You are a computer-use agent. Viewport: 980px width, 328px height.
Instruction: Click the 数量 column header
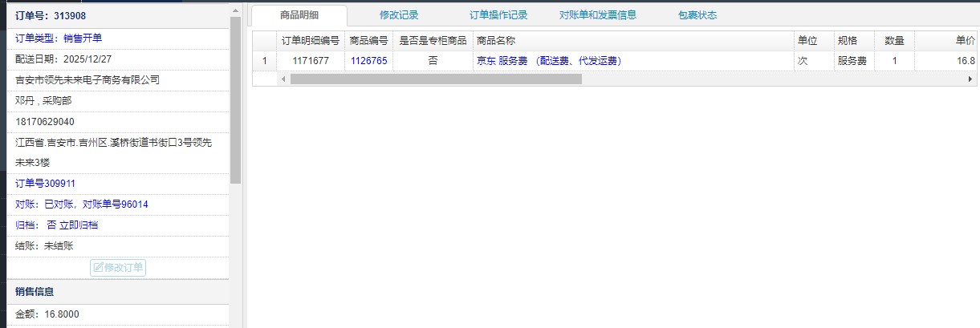(x=894, y=40)
